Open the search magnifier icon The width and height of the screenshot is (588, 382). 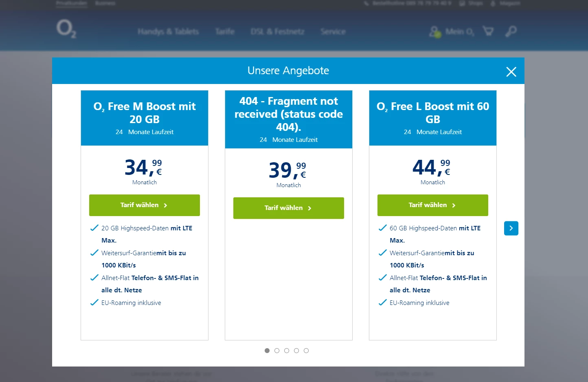click(x=511, y=31)
